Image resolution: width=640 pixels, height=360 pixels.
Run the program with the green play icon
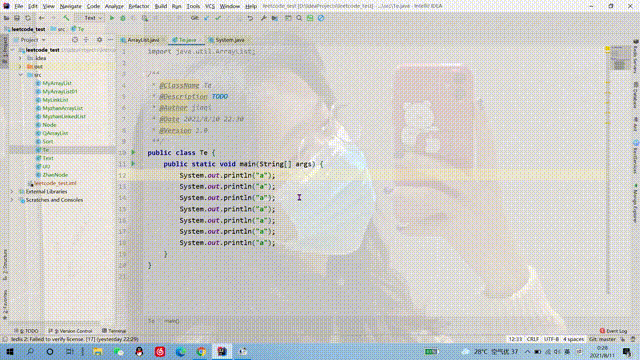[x=112, y=18]
